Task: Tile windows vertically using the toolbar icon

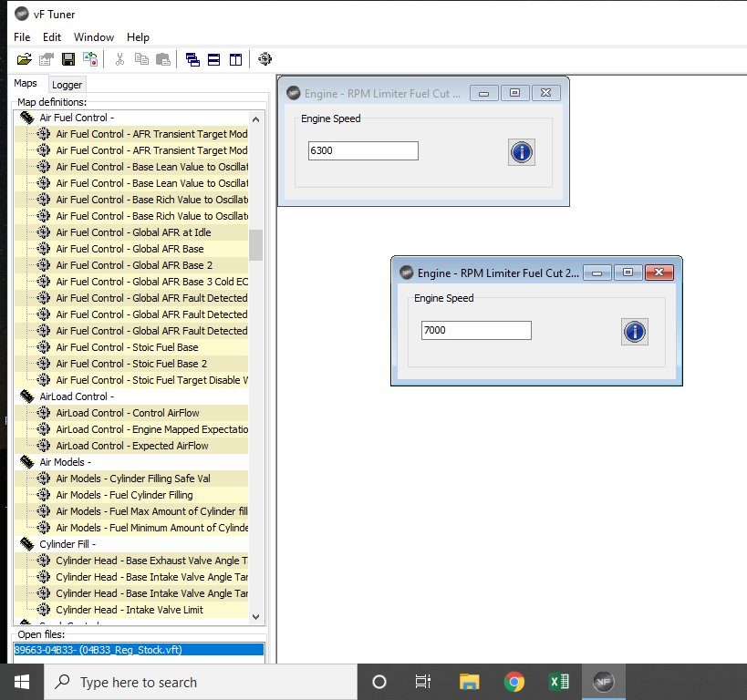Action: (x=236, y=59)
